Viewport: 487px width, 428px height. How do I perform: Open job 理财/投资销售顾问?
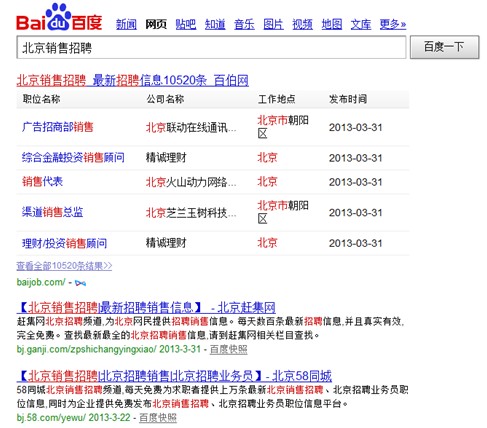point(65,243)
